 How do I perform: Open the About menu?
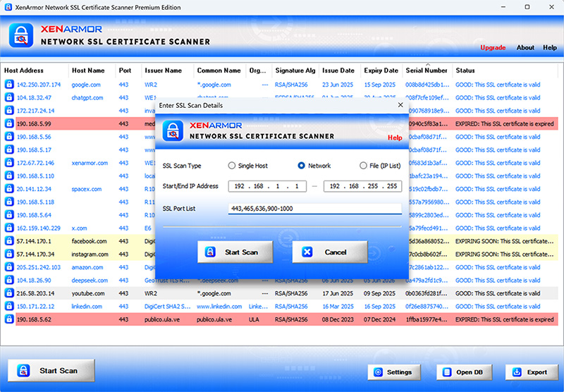[525, 47]
